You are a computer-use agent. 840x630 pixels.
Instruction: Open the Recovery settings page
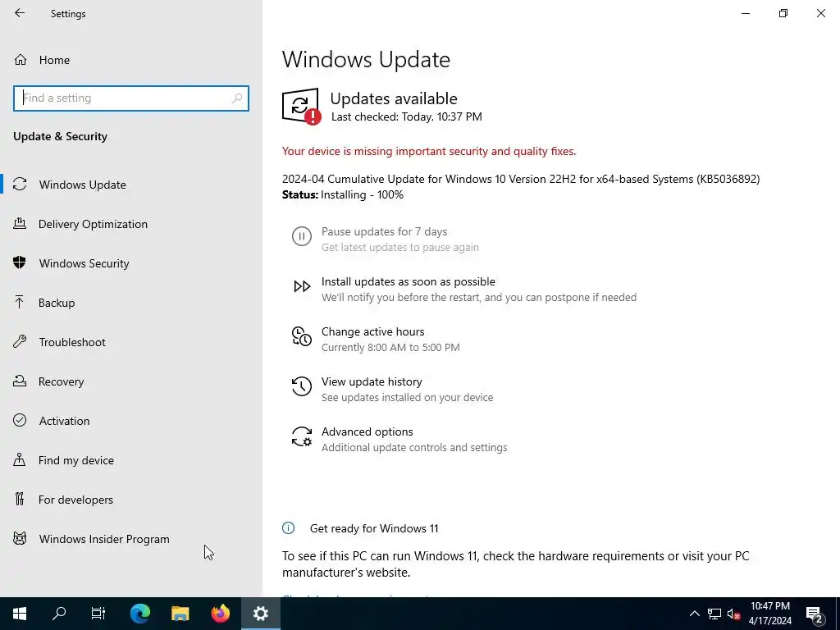pos(131,381)
